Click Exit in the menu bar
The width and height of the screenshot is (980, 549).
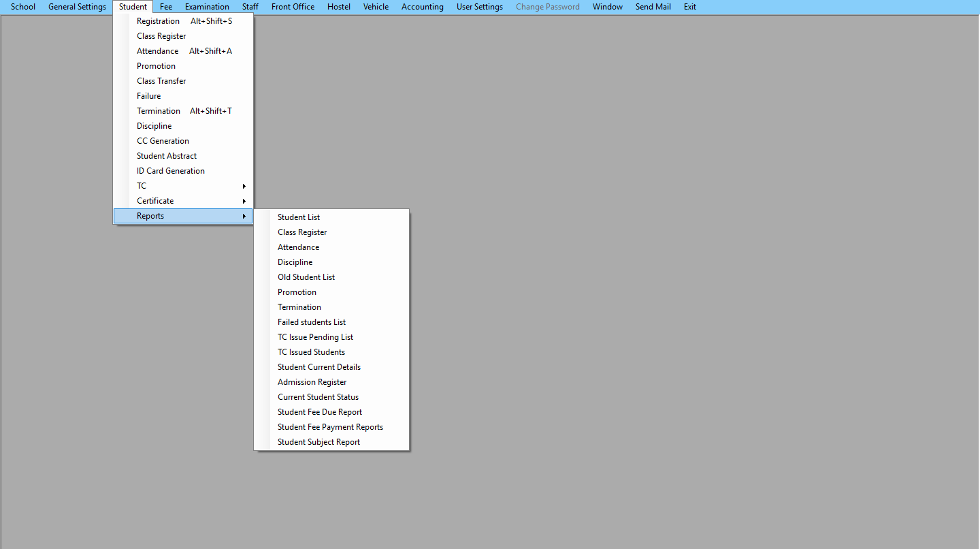689,7
